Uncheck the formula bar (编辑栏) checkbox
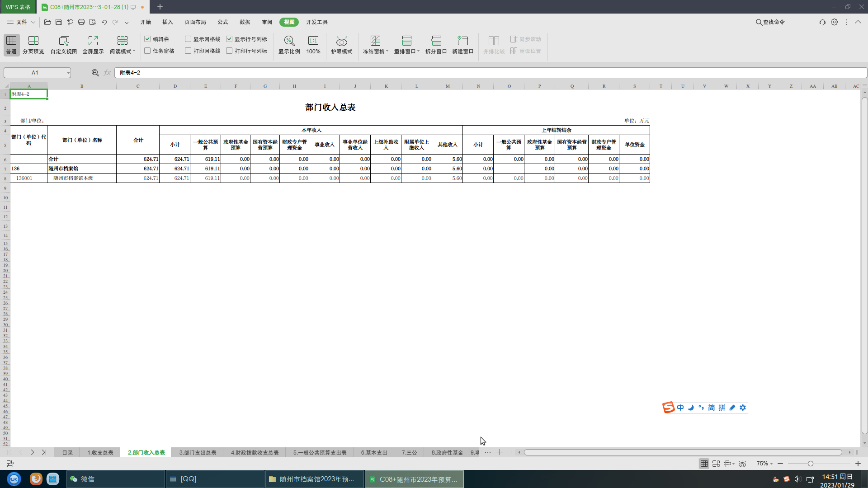Image resolution: width=868 pixels, height=488 pixels. pos(147,39)
